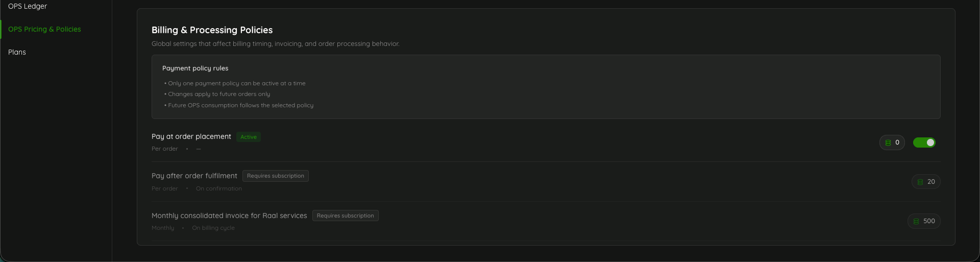Click the 500 OPS cost value

click(929, 221)
